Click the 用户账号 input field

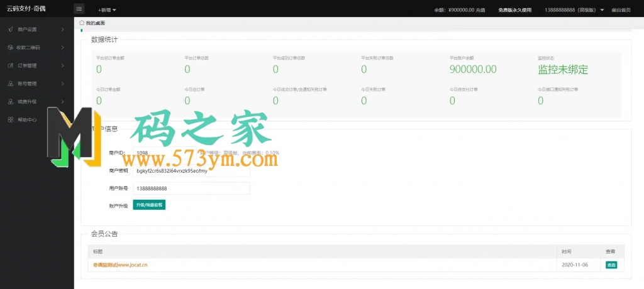pyautogui.click(x=191, y=188)
